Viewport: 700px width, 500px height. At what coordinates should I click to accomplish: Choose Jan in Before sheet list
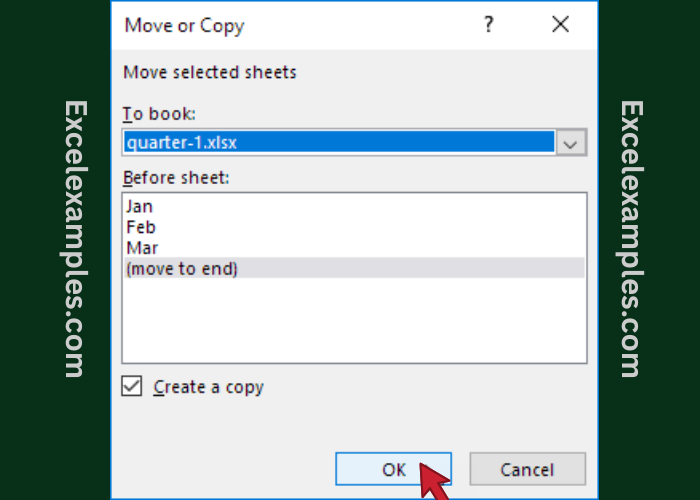pos(140,207)
